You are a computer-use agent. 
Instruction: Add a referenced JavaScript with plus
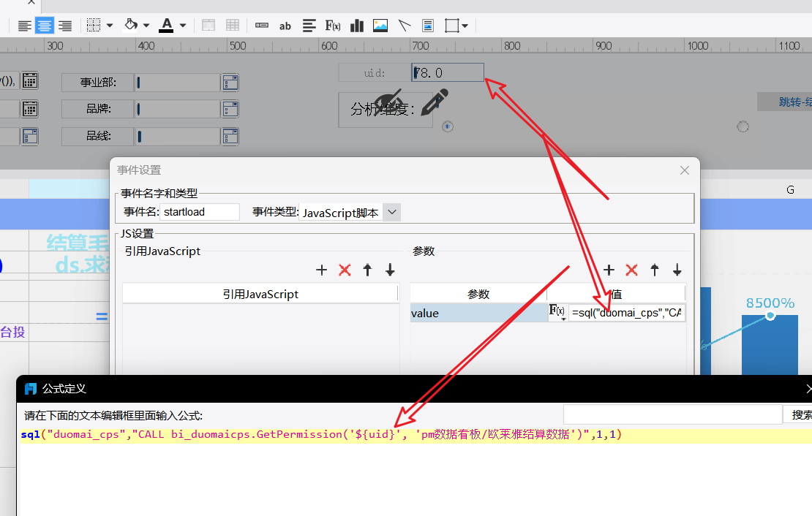click(322, 270)
